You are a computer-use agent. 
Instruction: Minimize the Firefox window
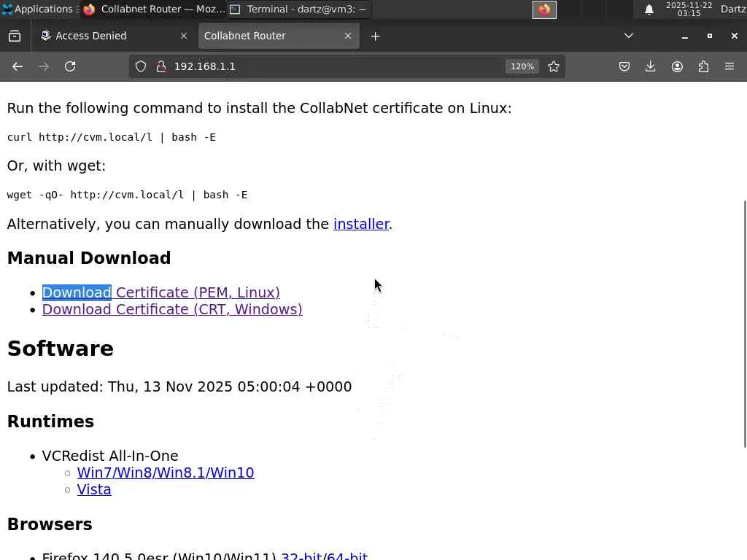(x=684, y=36)
